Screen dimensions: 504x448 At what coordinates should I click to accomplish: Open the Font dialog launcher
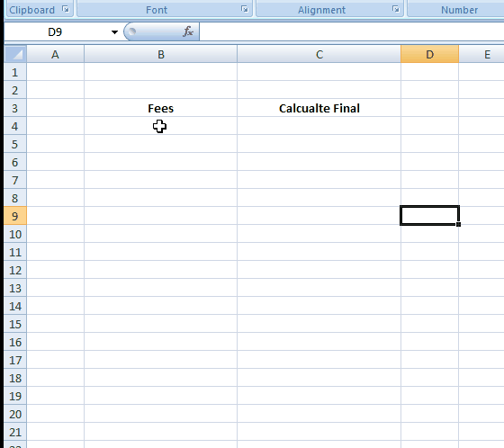point(245,9)
